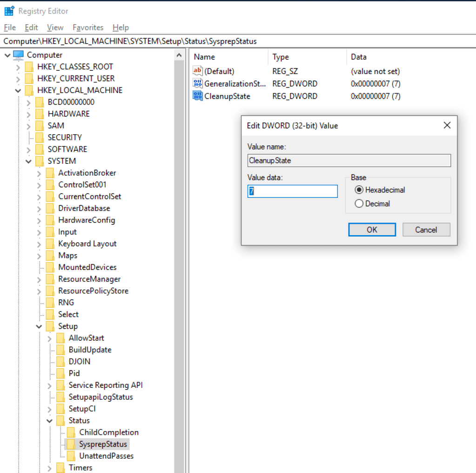Select the Decimal base option
Screen dimensions: 476x473
[359, 203]
